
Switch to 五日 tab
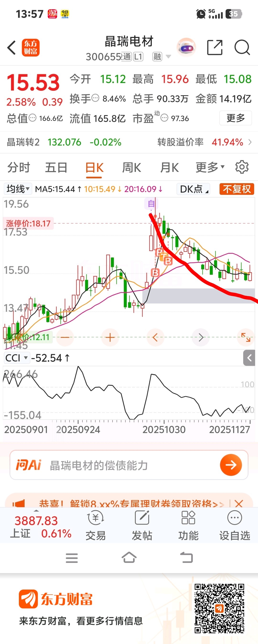point(56,167)
